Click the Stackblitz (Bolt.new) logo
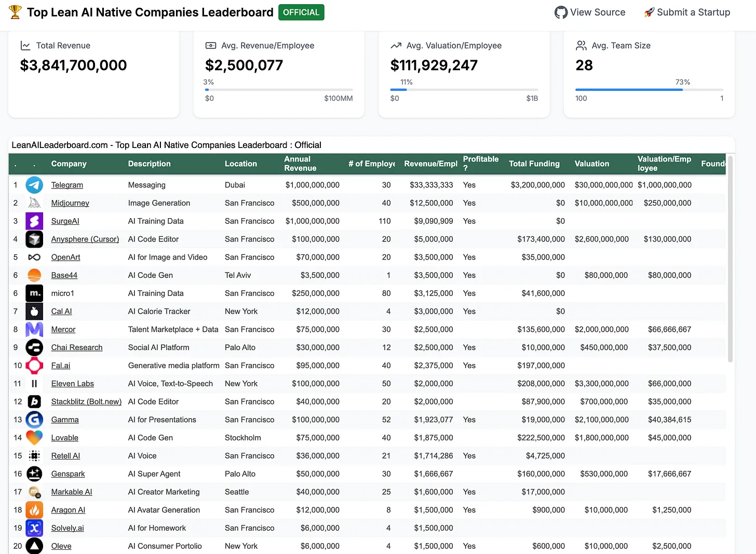The image size is (756, 554). point(34,402)
